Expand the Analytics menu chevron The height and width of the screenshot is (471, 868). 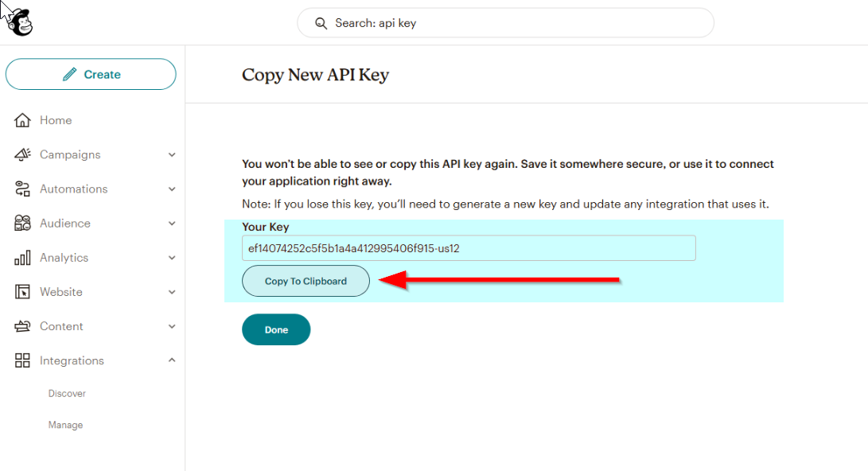coord(172,258)
